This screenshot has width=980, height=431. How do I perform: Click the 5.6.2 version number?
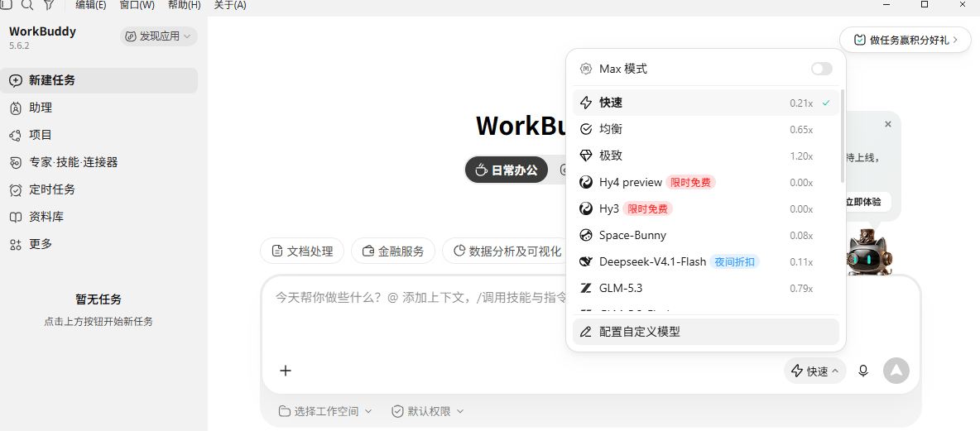tap(19, 46)
